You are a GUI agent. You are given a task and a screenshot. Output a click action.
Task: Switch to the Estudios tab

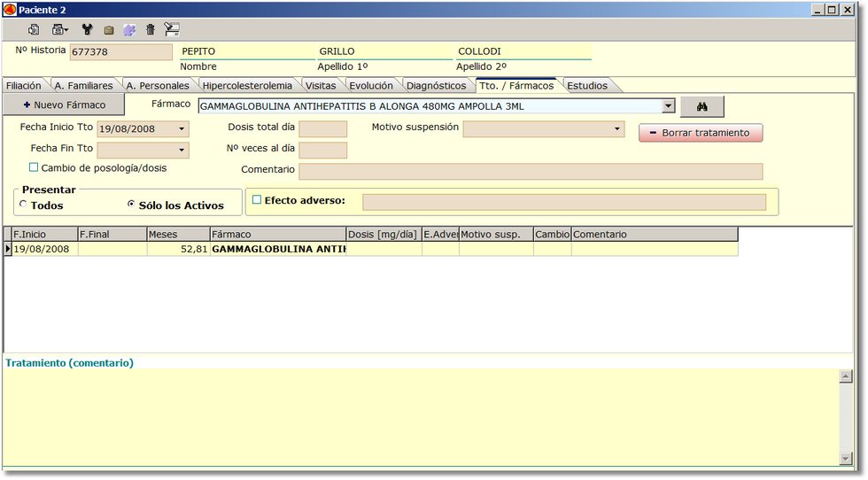click(587, 86)
